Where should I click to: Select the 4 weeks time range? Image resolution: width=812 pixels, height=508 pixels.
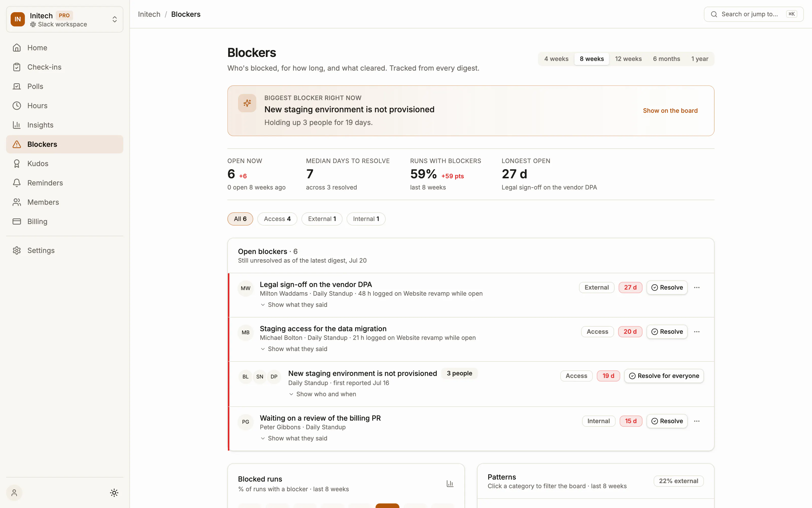pyautogui.click(x=556, y=59)
